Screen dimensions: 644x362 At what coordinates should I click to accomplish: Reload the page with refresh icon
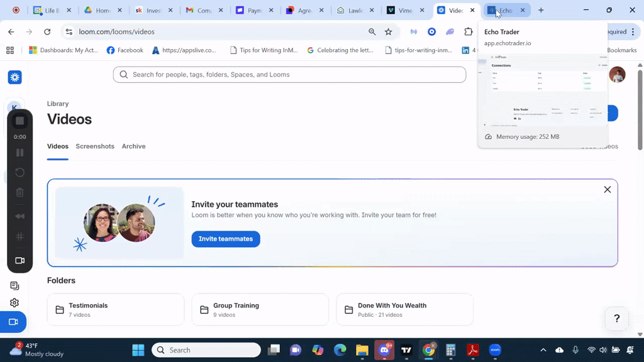47,31
